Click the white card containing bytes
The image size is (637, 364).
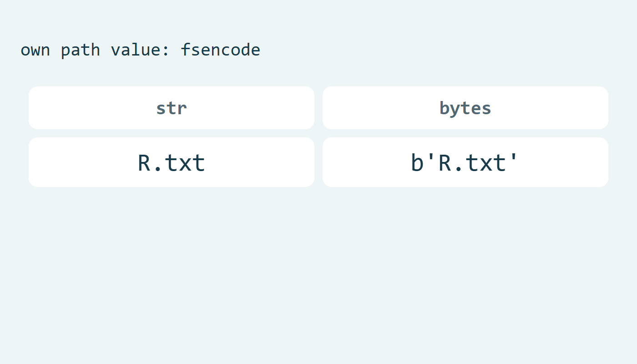coord(465,108)
